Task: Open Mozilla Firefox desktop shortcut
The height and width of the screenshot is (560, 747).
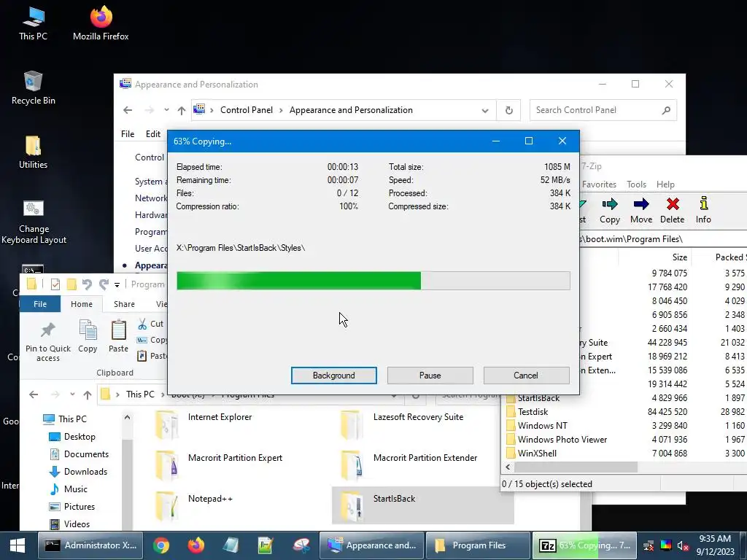Action: click(101, 23)
